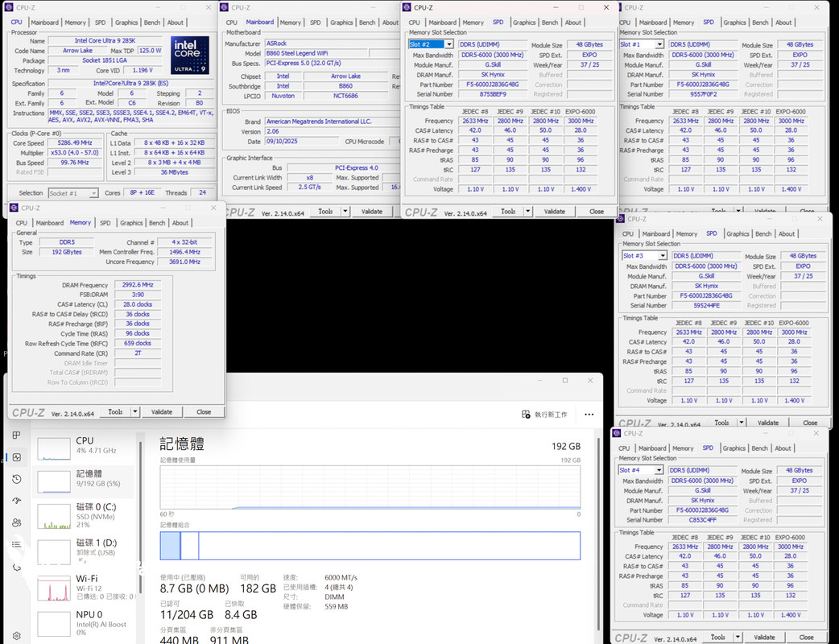Screen dimensions: 839x644
Task: Expand Tools arrow in Slot #3 window
Action: pyautogui.click(x=741, y=423)
